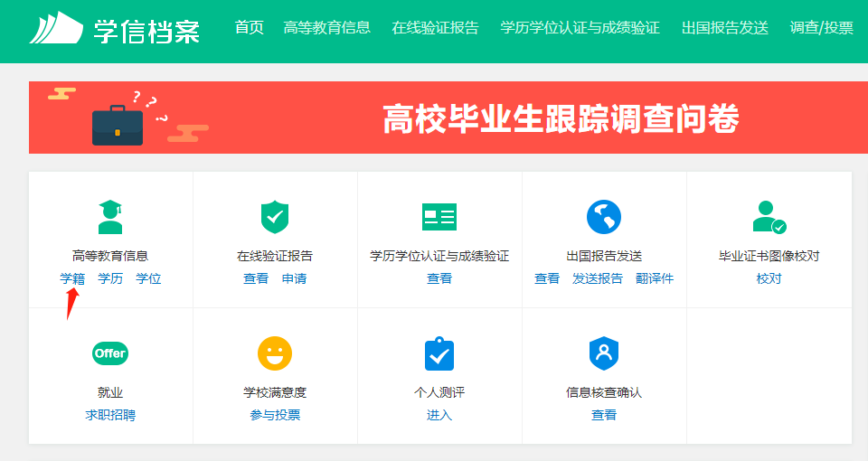Click the 就业 card title
The image size is (868, 461).
(x=110, y=392)
